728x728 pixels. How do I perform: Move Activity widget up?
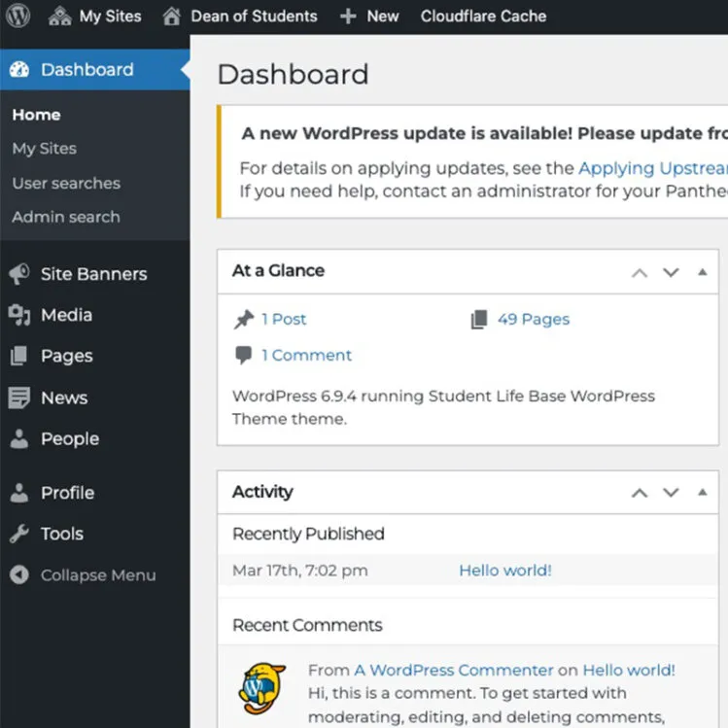(640, 493)
